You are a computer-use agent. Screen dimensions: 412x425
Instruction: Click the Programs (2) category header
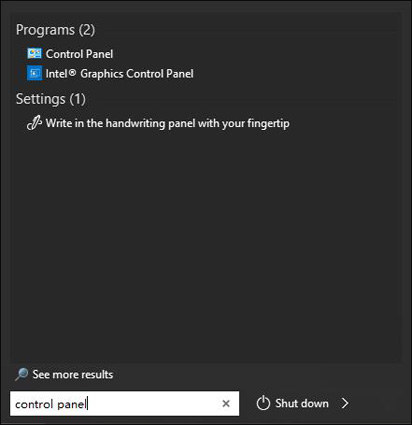55,30
